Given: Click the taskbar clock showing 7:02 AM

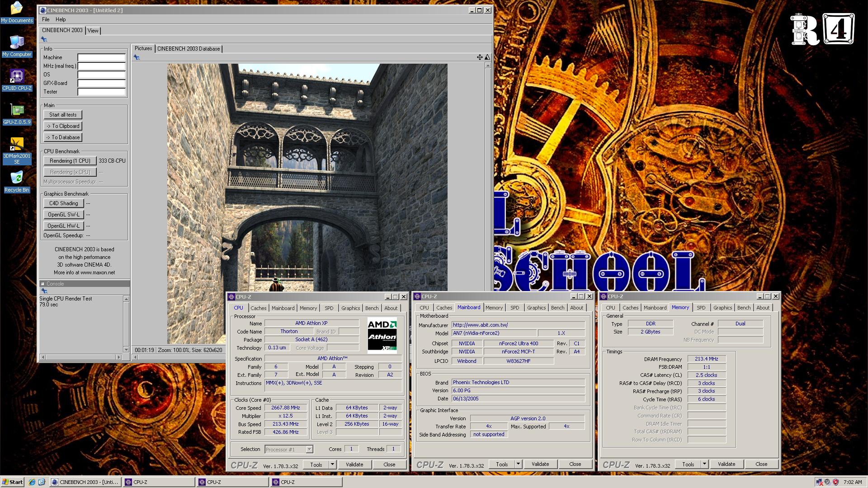Looking at the screenshot, I should point(853,482).
